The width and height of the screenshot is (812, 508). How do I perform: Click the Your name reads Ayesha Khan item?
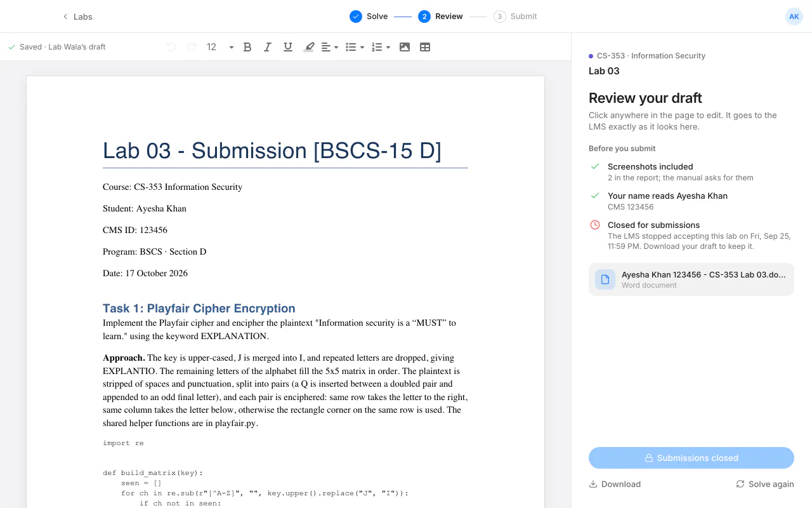click(691, 201)
